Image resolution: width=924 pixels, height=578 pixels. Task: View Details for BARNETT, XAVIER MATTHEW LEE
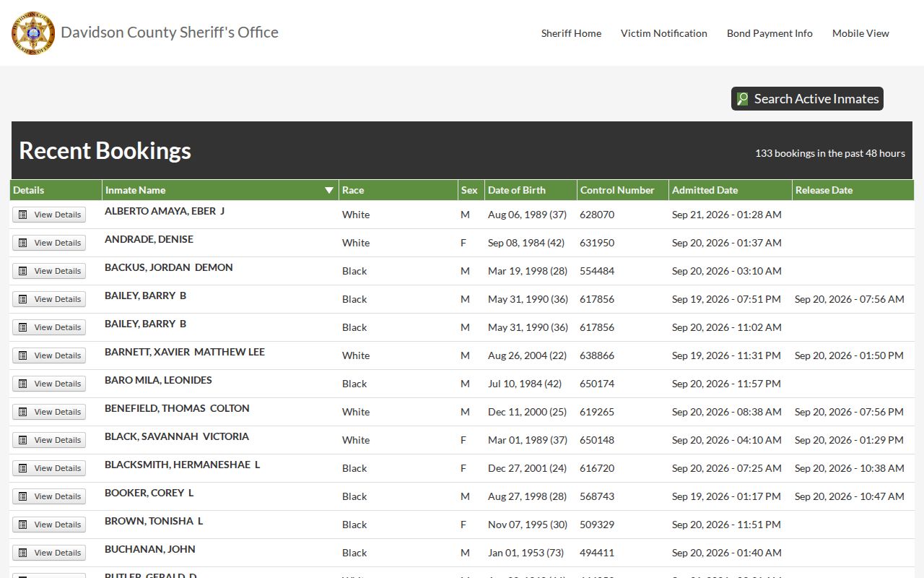click(49, 355)
